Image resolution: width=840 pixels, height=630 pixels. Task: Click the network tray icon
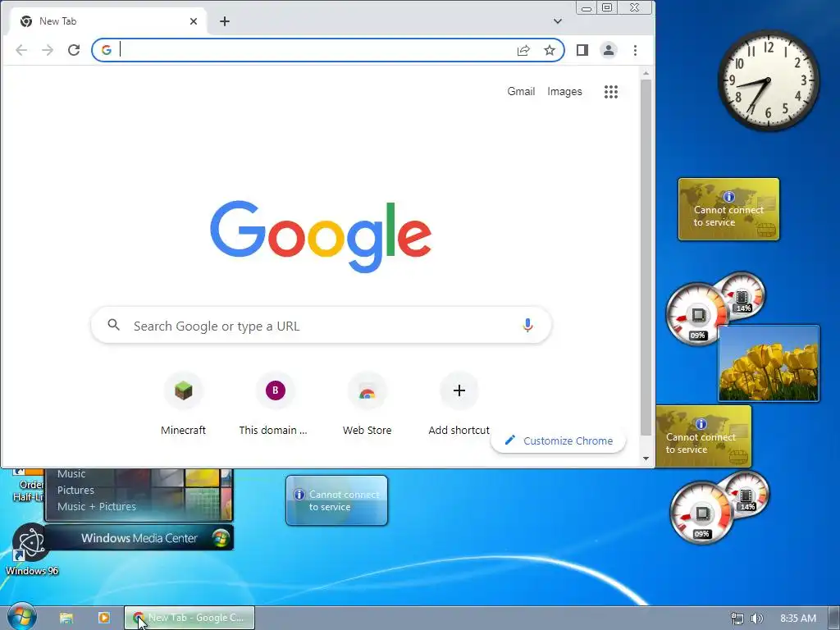(x=737, y=619)
